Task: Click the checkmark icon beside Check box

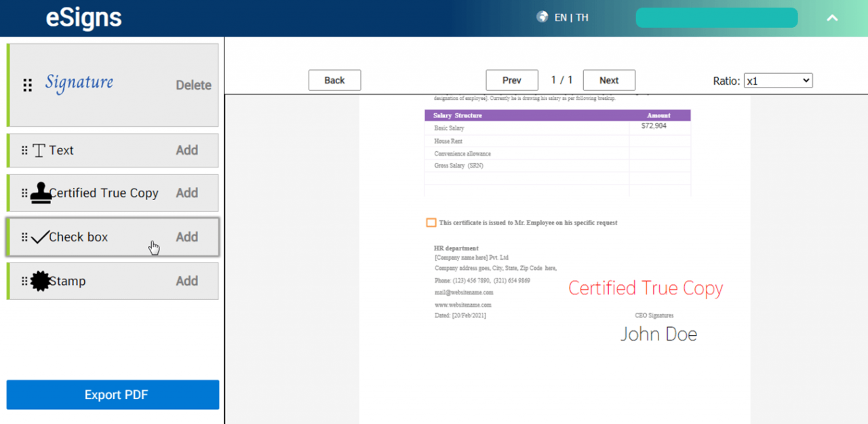Action: click(x=41, y=236)
